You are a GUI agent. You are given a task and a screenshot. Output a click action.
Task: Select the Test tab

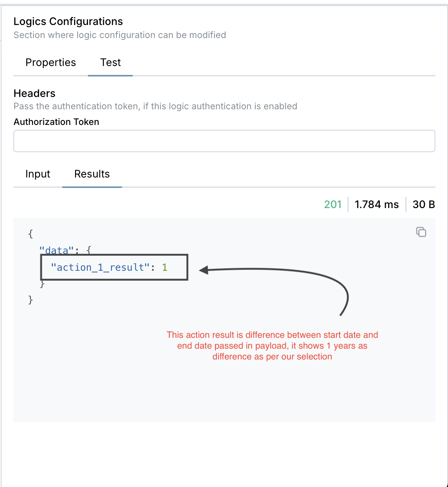point(110,63)
